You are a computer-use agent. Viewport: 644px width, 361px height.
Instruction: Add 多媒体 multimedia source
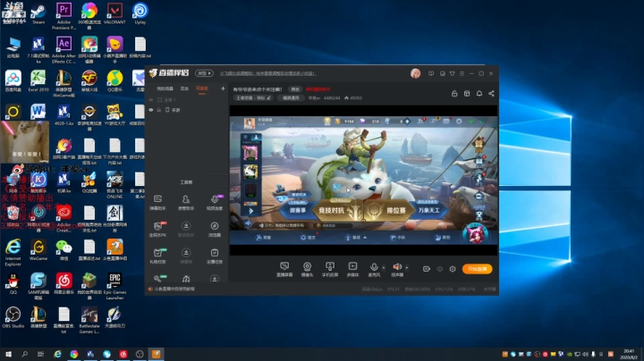pos(352,270)
